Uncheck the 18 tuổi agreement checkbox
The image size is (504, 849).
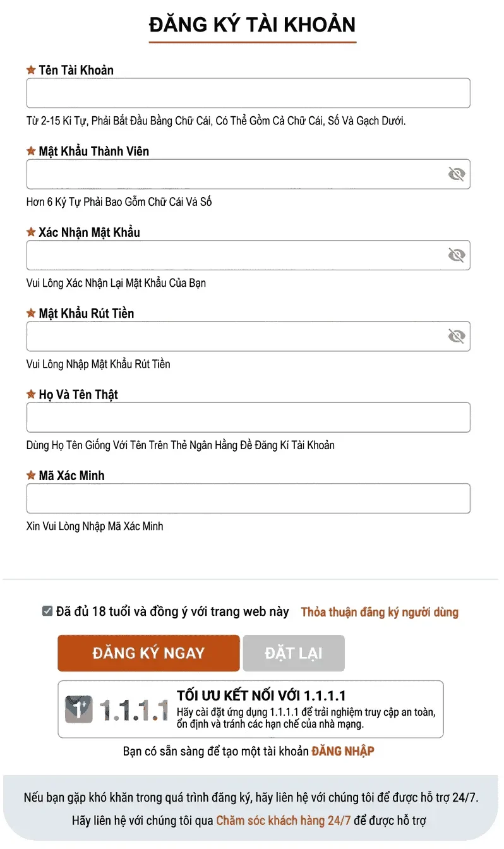47,611
